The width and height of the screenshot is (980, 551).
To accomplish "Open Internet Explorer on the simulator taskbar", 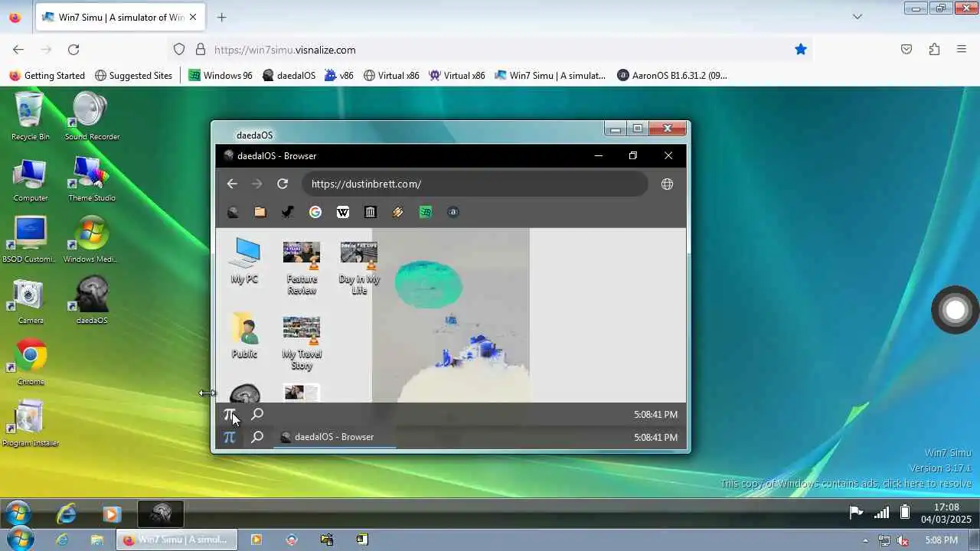I will point(67,514).
